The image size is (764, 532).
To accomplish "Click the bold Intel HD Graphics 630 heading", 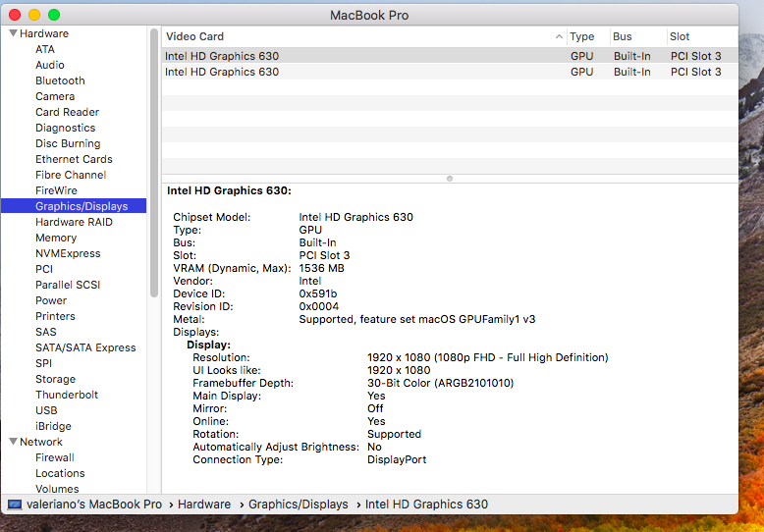I will pos(229,191).
